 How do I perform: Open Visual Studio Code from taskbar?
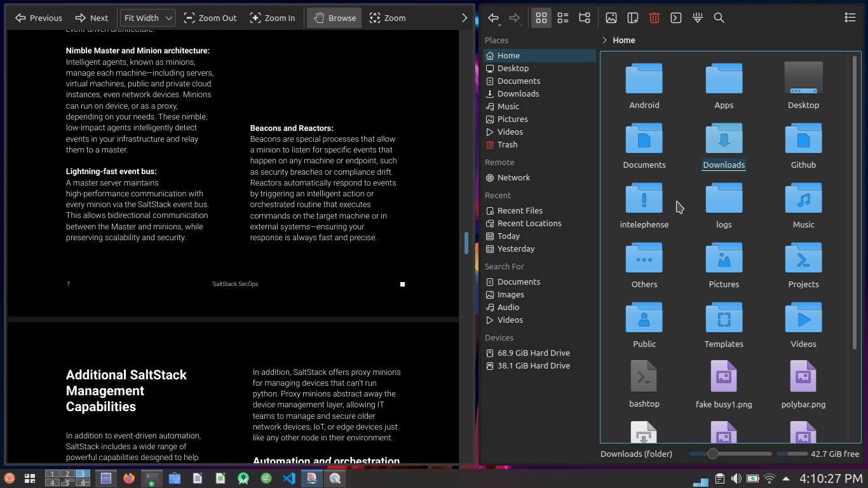[x=289, y=478]
